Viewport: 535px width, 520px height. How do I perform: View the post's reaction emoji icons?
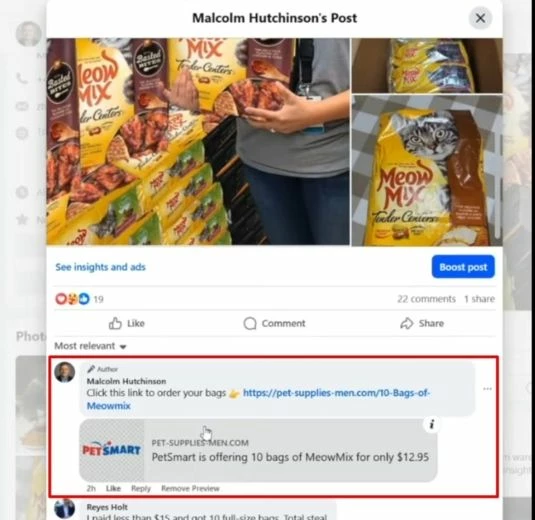click(72, 299)
